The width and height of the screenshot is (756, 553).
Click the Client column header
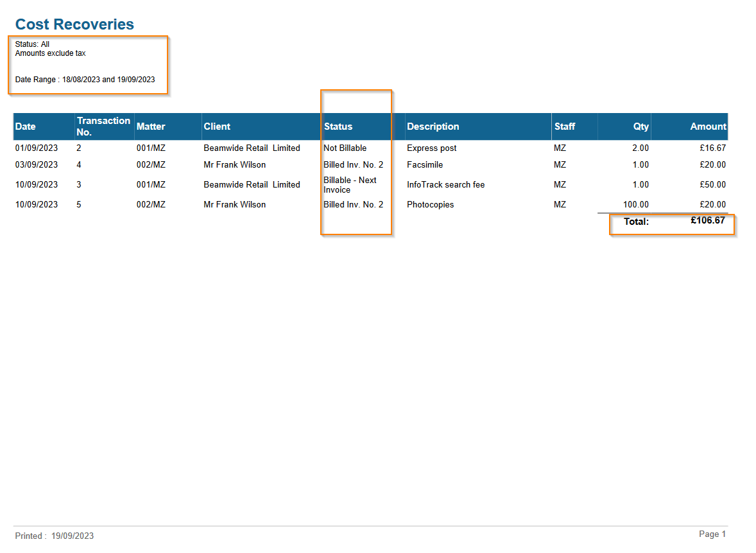217,127
